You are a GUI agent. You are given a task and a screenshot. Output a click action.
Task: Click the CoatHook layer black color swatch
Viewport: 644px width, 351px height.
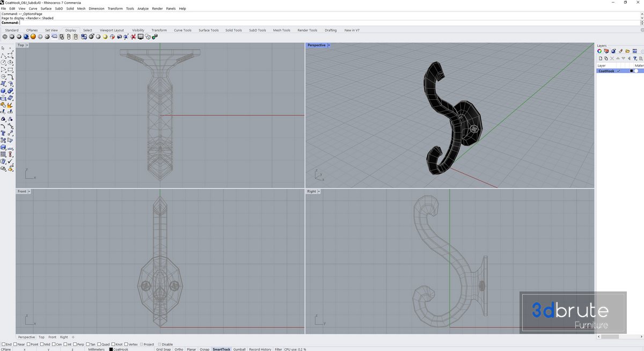click(631, 71)
